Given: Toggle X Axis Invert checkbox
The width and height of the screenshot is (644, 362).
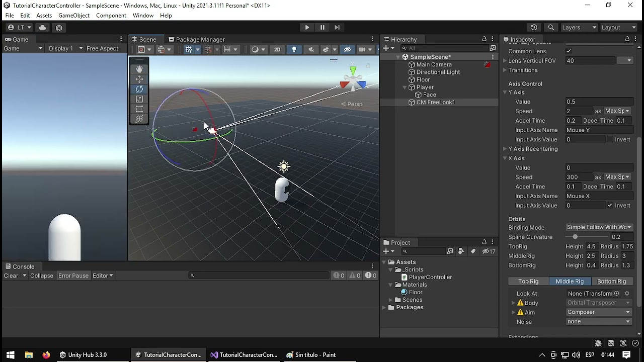Looking at the screenshot, I should [x=610, y=206].
